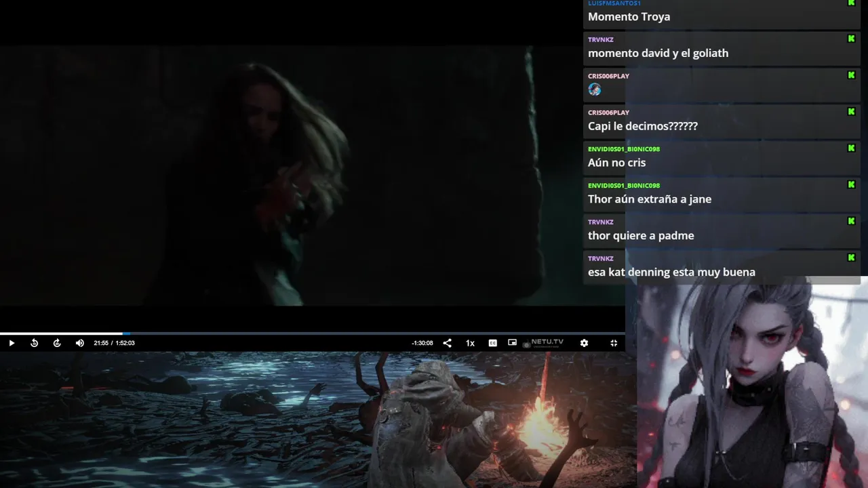The width and height of the screenshot is (868, 488).
Task: Click the chat message "Capi le decimos??????"
Action: click(643, 126)
